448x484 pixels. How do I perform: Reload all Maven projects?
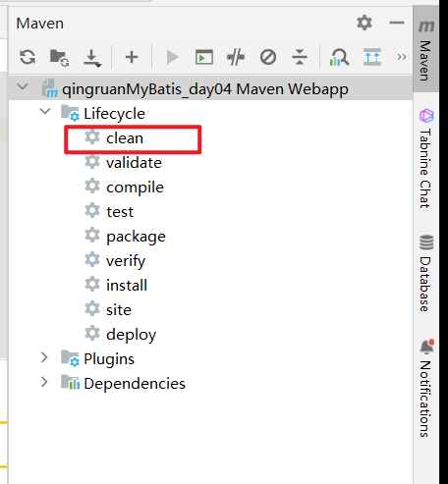pos(28,57)
